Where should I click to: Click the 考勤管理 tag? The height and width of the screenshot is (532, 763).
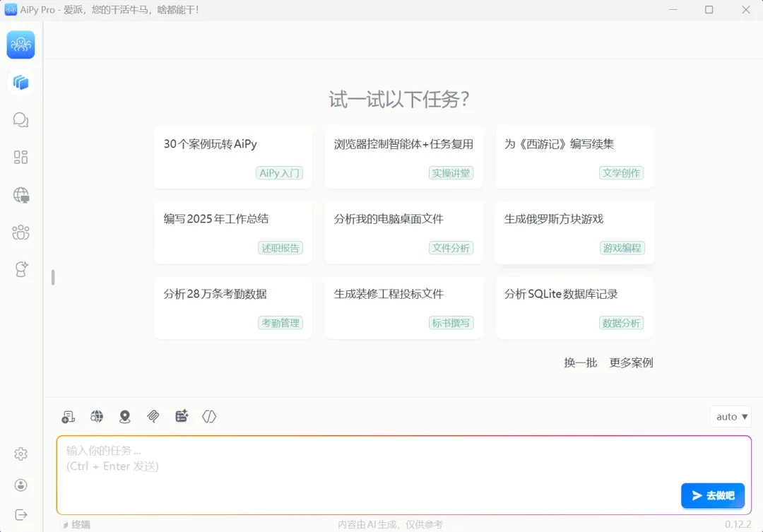(280, 323)
